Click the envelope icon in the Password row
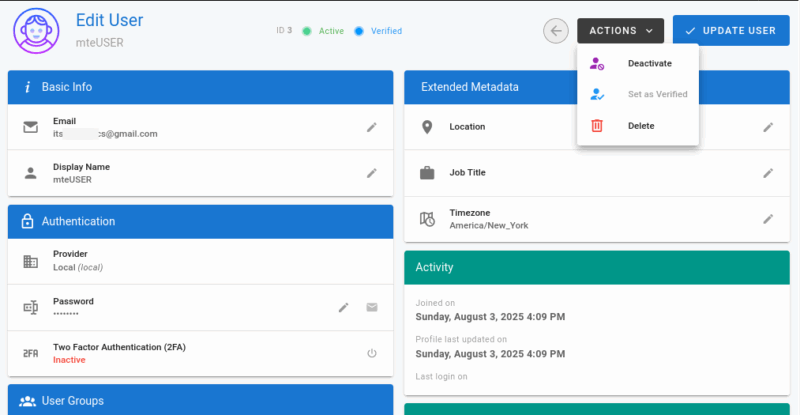The height and width of the screenshot is (415, 800). pyautogui.click(x=372, y=307)
